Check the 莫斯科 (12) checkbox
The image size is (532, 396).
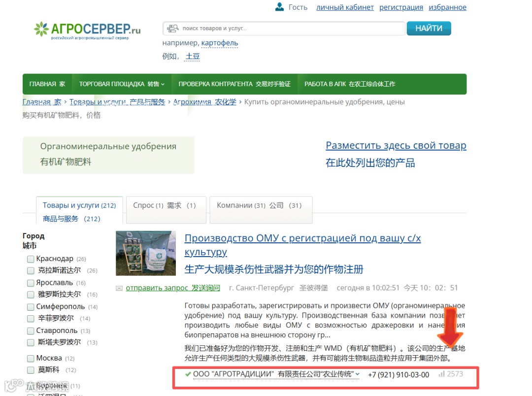(31, 370)
